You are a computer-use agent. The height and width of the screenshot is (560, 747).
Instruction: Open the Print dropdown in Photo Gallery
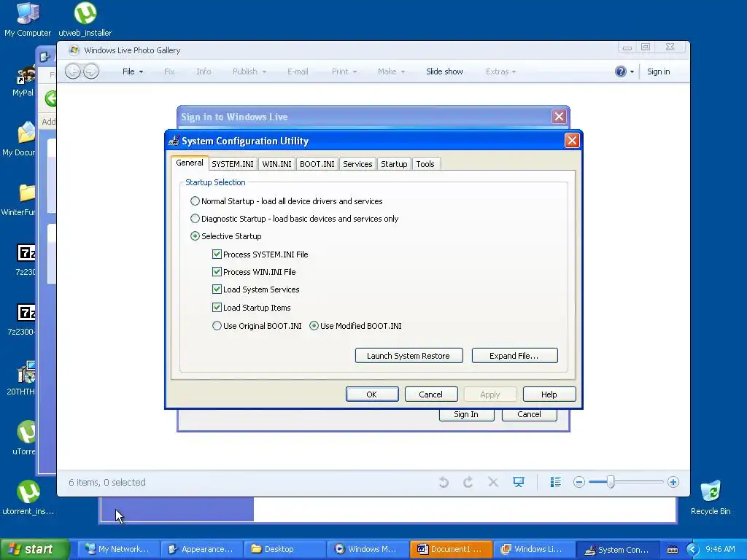344,71
